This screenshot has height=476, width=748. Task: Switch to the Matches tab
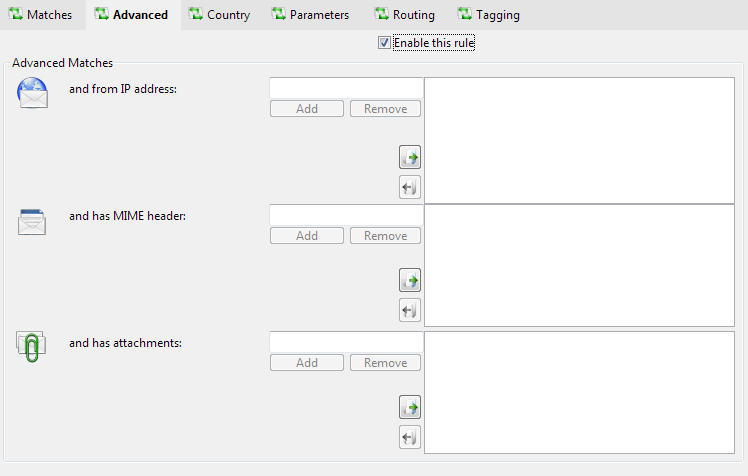41,15
